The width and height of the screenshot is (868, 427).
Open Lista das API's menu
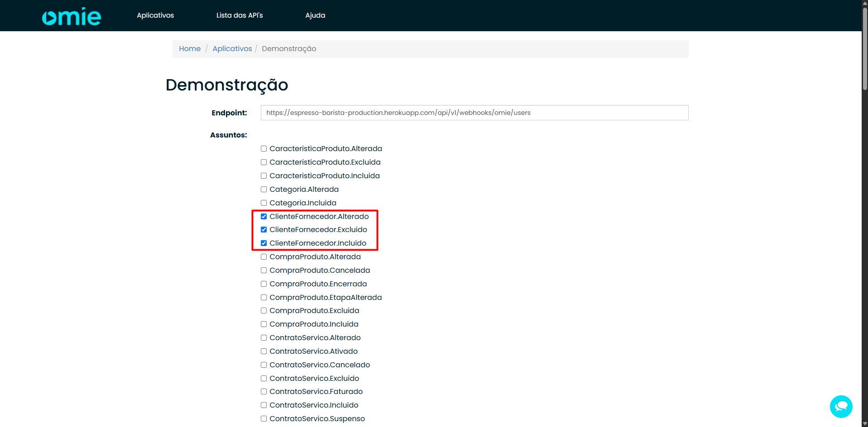click(240, 15)
